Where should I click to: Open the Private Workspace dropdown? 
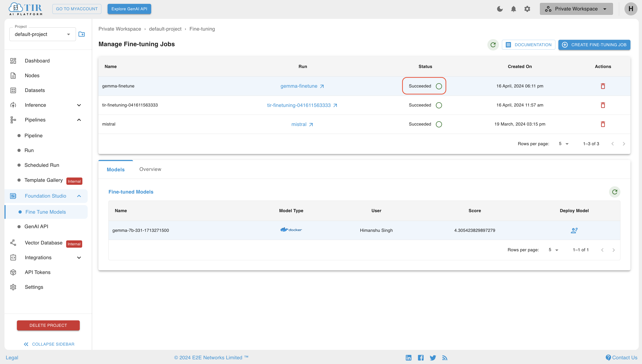pos(576,9)
